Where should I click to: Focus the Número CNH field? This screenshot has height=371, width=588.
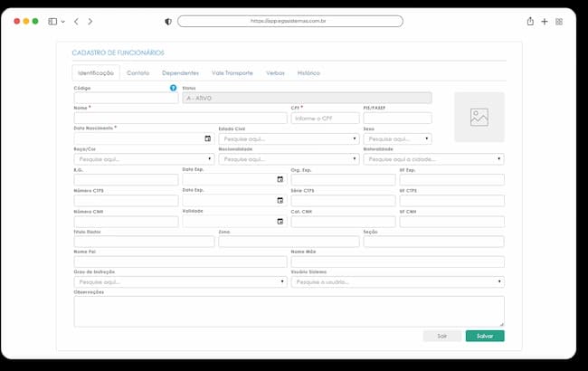click(x=126, y=222)
